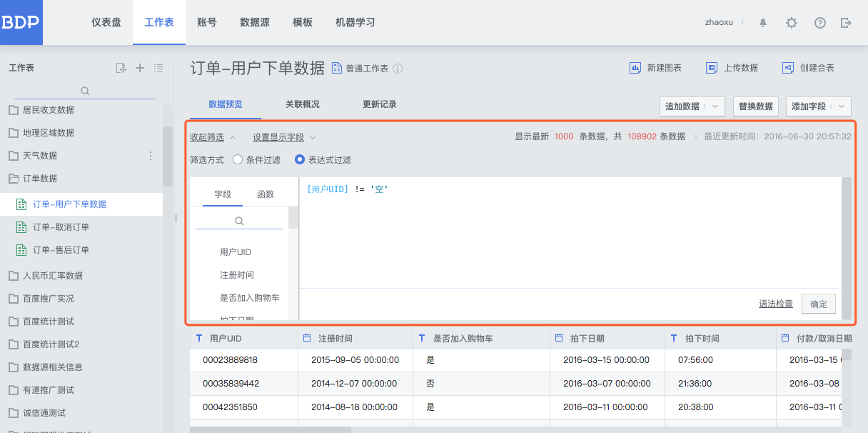Click the 上传数据 upload icon
The image size is (868, 433).
click(x=711, y=68)
